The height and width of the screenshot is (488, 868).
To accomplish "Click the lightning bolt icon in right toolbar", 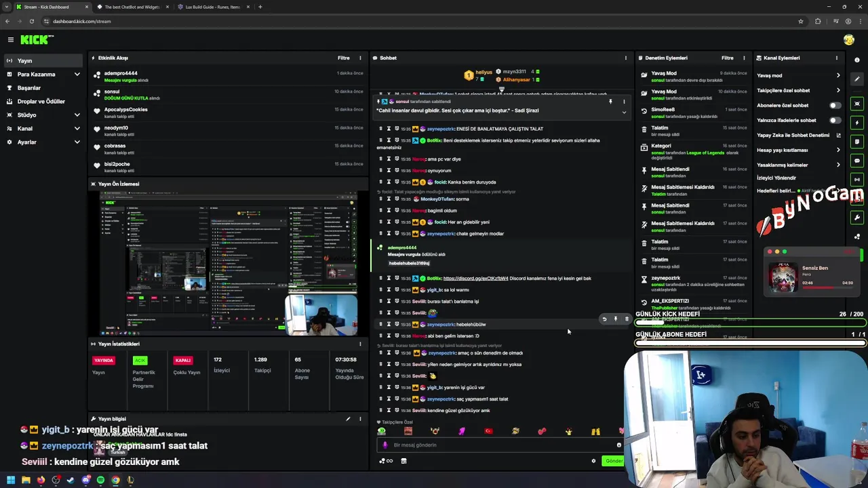I will 857,123.
